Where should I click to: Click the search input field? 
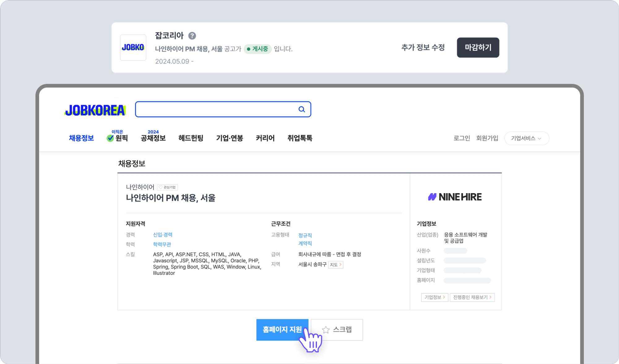223,109
